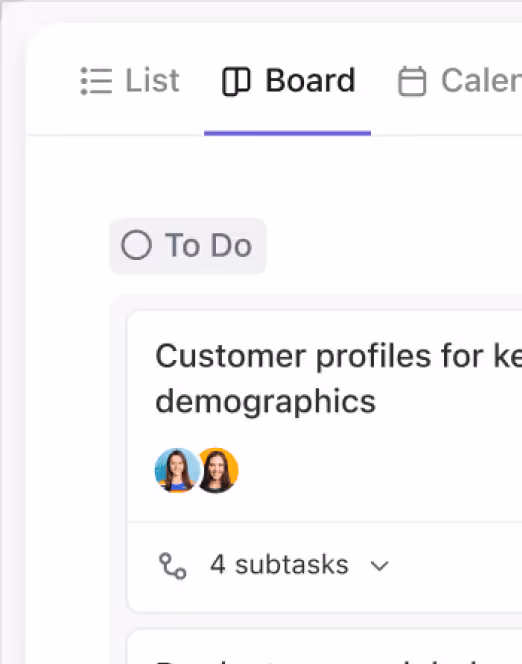Click the orange-background assignee avatar
Image resolution: width=522 pixels, height=664 pixels.
click(x=218, y=470)
